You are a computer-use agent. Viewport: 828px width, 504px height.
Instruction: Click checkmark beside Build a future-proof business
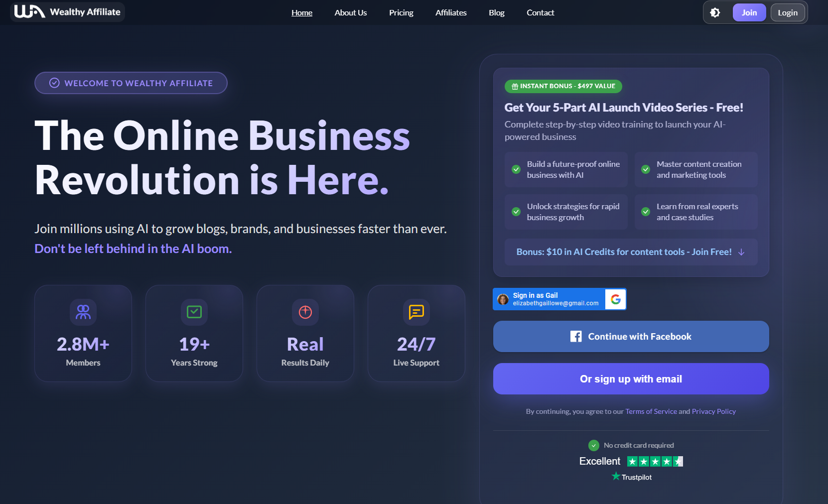click(516, 169)
